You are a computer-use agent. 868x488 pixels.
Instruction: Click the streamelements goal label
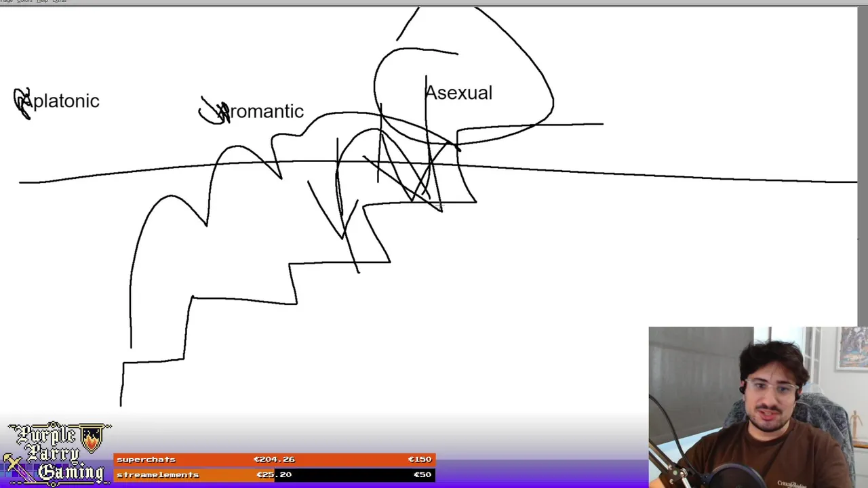pos(157,475)
